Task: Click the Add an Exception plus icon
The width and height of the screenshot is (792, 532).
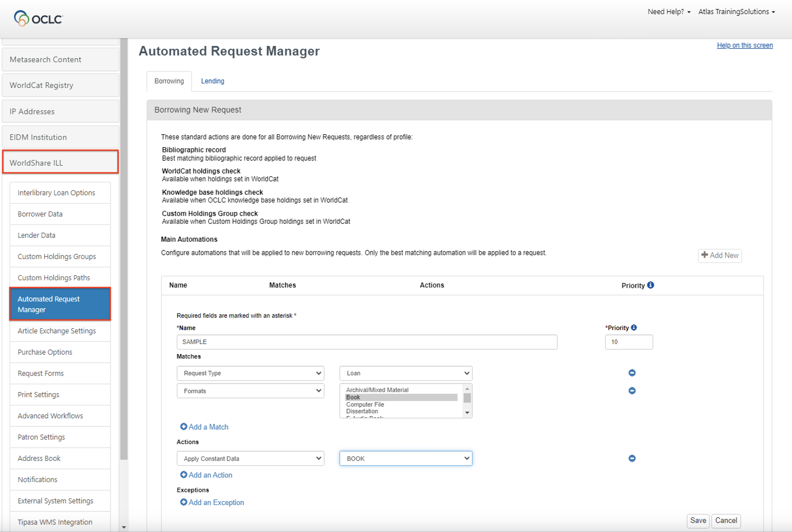Action: click(183, 502)
